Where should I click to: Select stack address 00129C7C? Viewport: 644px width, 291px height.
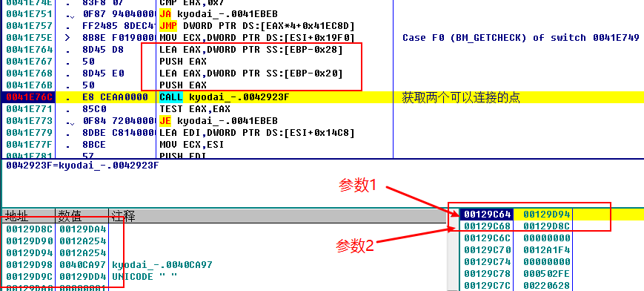click(x=488, y=286)
